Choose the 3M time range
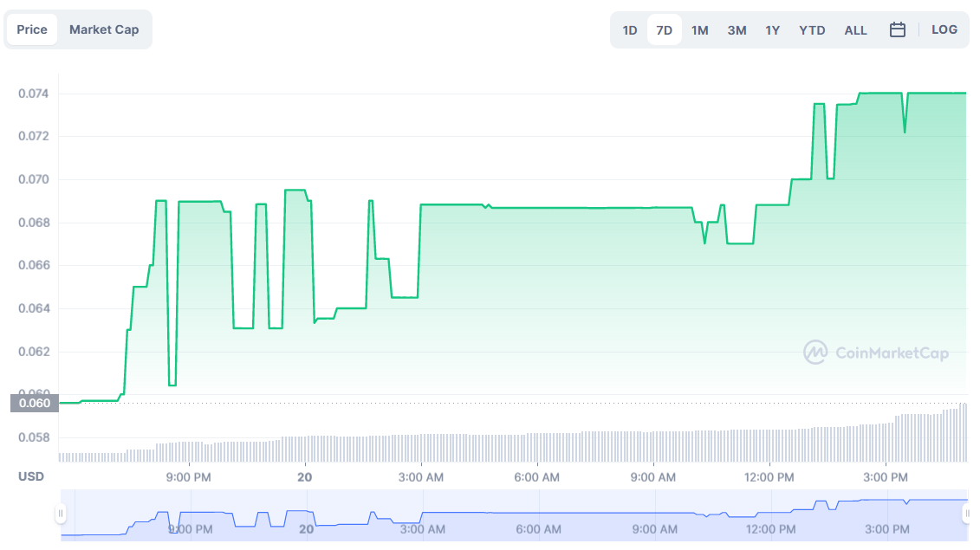The image size is (980, 550). (x=737, y=29)
